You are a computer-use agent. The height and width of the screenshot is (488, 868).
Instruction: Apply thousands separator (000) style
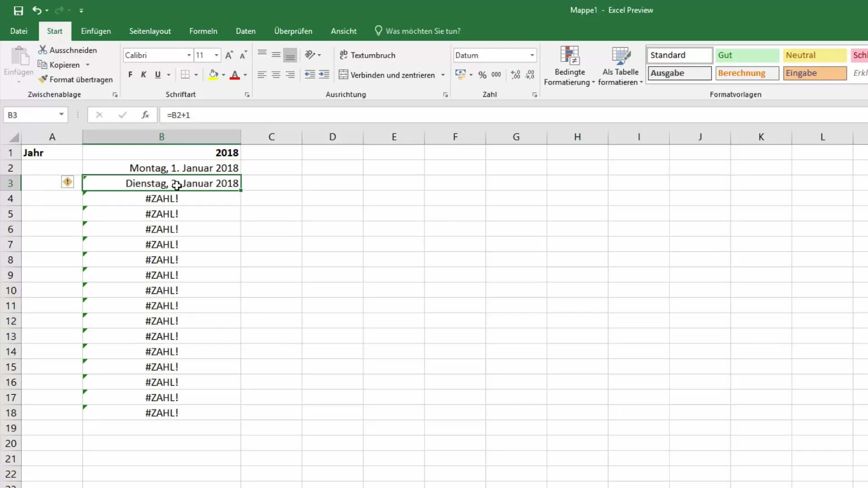tap(496, 75)
